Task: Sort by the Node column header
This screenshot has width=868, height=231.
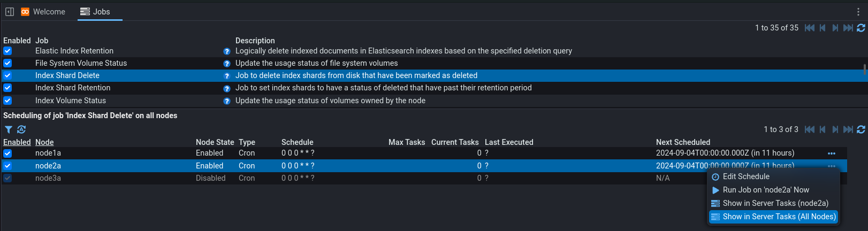Action: tap(44, 142)
